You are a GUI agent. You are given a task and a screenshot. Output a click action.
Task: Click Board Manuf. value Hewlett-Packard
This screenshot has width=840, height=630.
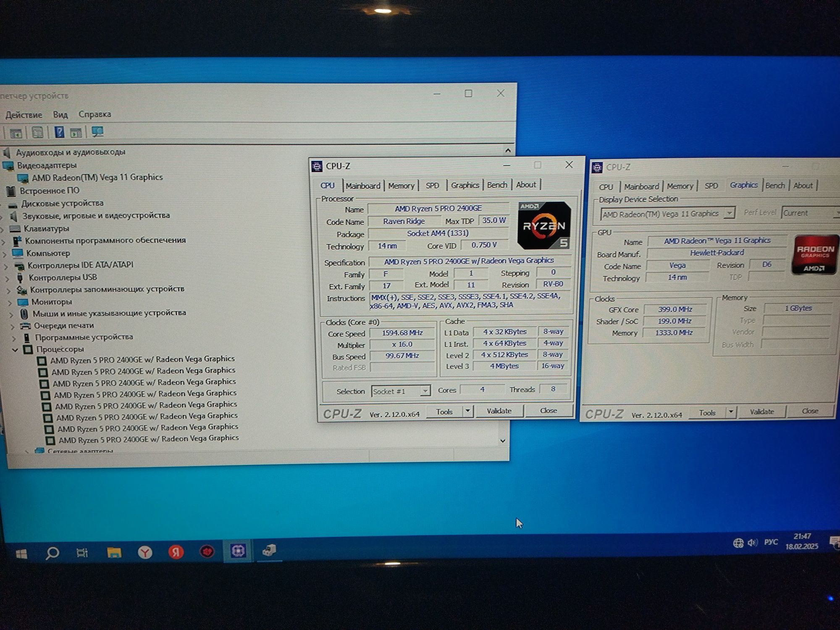pyautogui.click(x=717, y=253)
